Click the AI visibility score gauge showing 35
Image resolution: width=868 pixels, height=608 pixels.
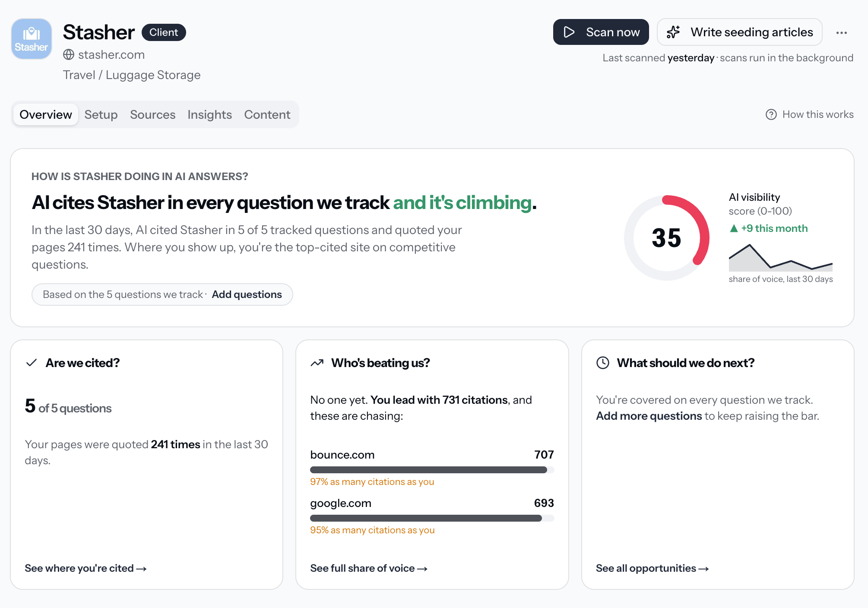coord(667,237)
